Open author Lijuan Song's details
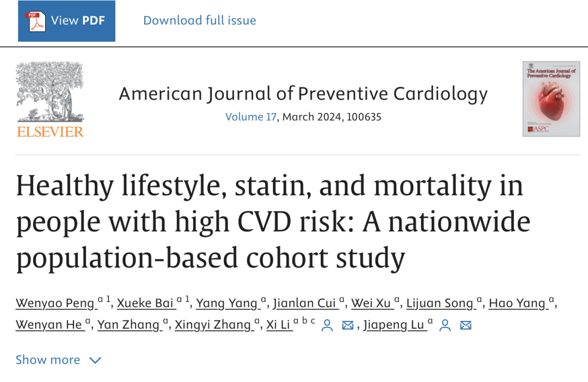 (x=440, y=303)
